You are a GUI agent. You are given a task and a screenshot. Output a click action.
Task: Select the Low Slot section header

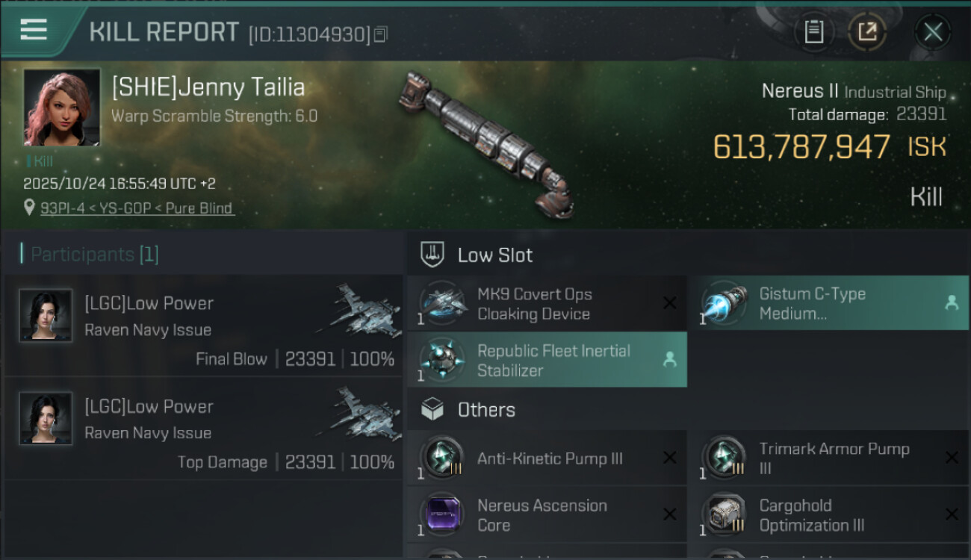(x=494, y=255)
